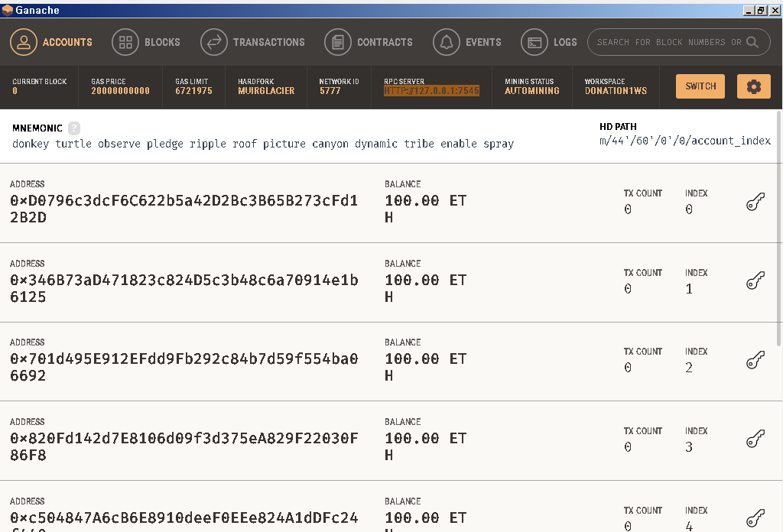783x532 pixels.
Task: Show private key for account index 4
Action: point(755,518)
